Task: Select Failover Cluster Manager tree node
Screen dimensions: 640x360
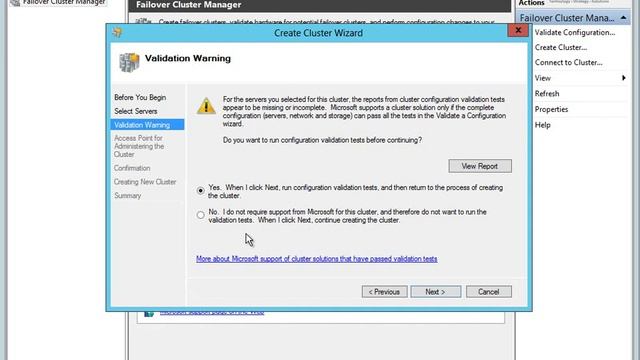Action: pos(64,2)
